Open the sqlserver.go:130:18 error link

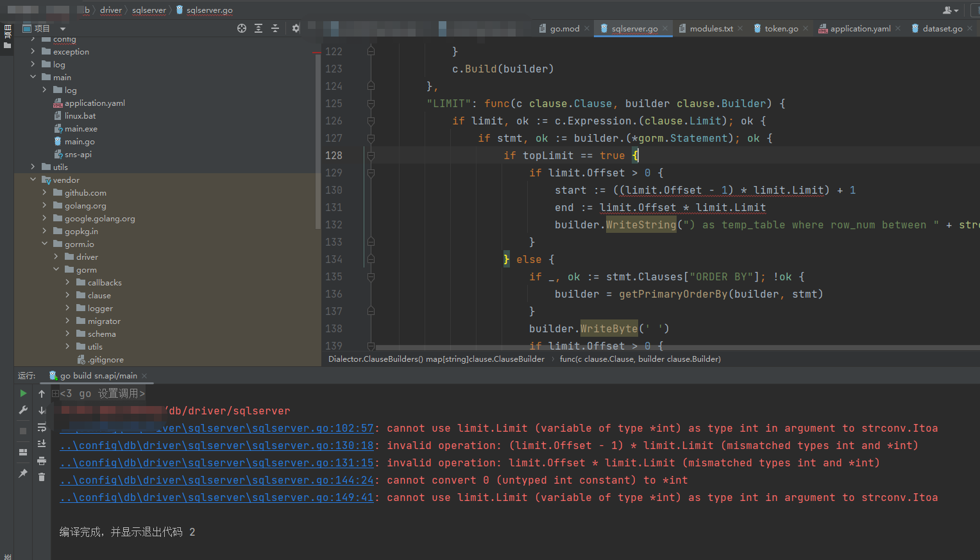tap(217, 445)
